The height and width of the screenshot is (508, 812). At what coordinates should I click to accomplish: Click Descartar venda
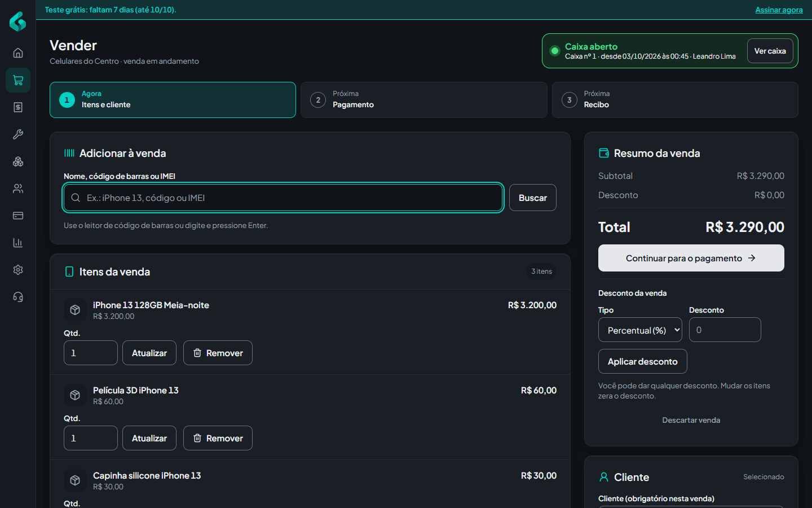691,420
